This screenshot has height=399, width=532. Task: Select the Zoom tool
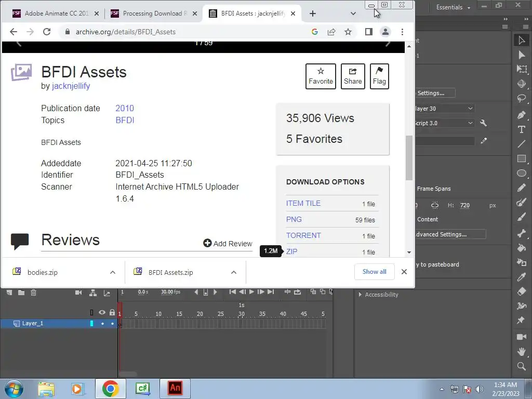coord(522,366)
